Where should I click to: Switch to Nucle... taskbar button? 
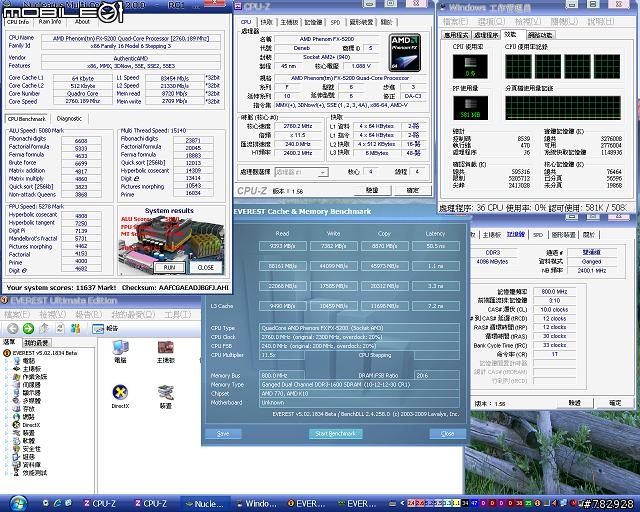click(205, 504)
